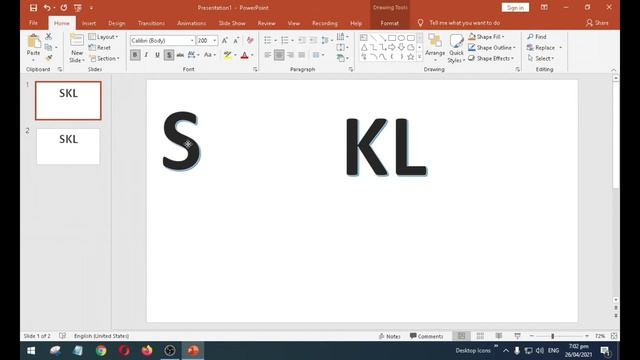Viewport: 640px width, 360px height.
Task: Increase list indent level
Action: pos(313,40)
